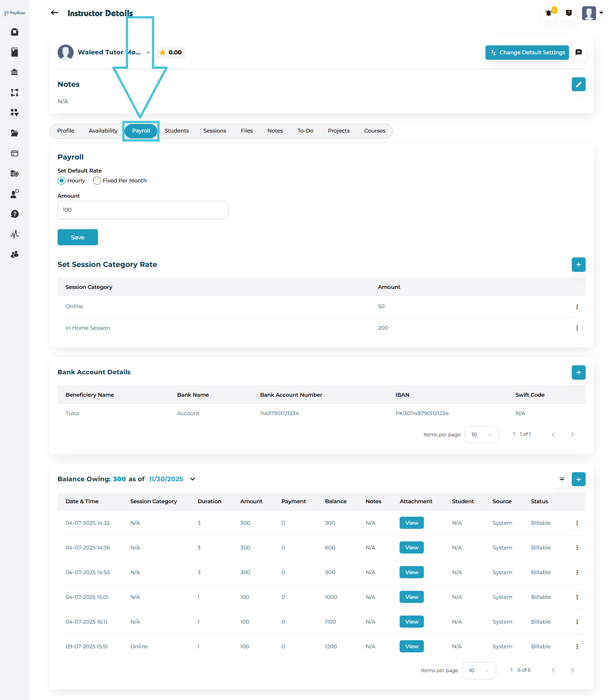Image resolution: width=614 pixels, height=700 pixels.
Task: Open the filter icon in Balance Owing
Action: pos(562,479)
